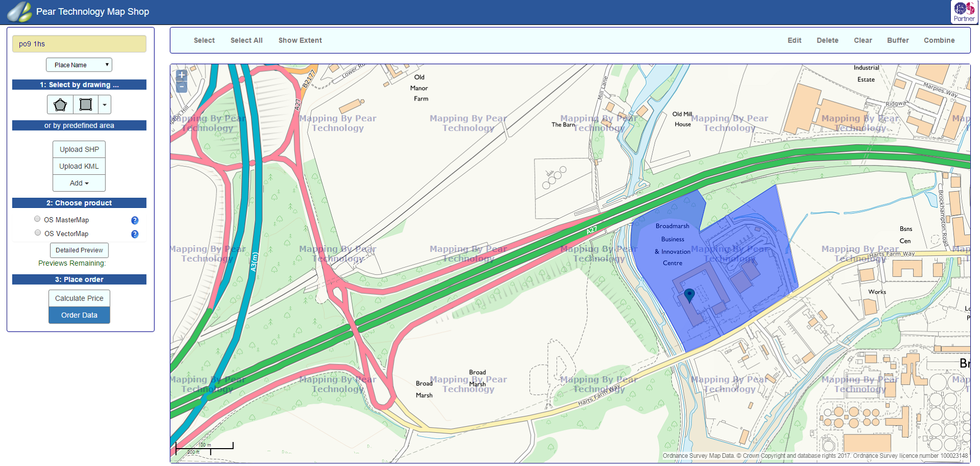Click the Previews Remaining text

pyautogui.click(x=72, y=263)
